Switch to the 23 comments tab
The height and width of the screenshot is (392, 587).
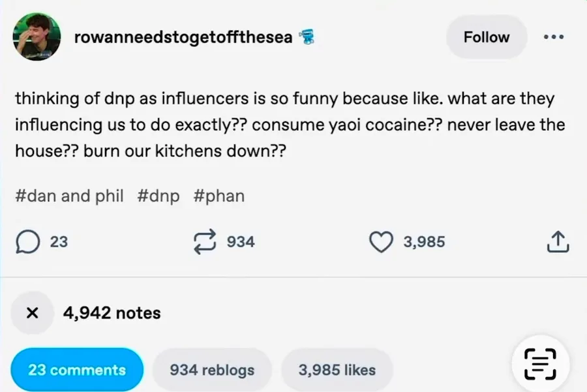[x=77, y=370]
